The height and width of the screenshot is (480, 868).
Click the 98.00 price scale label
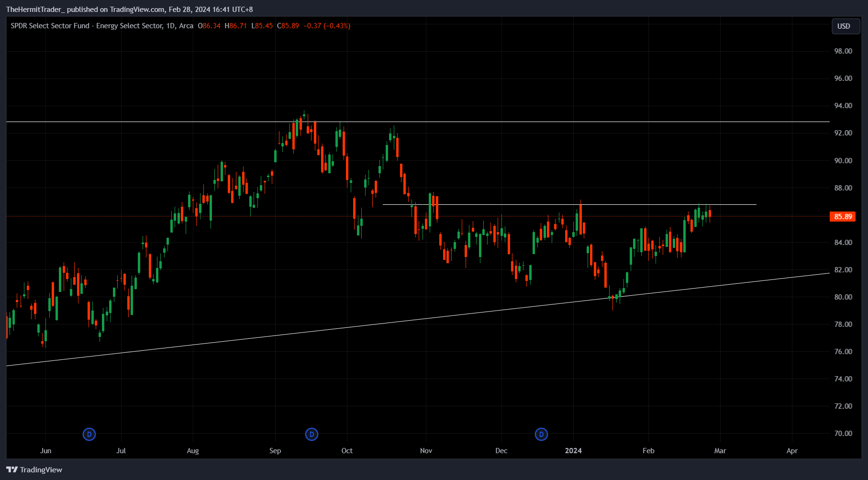[x=843, y=51]
